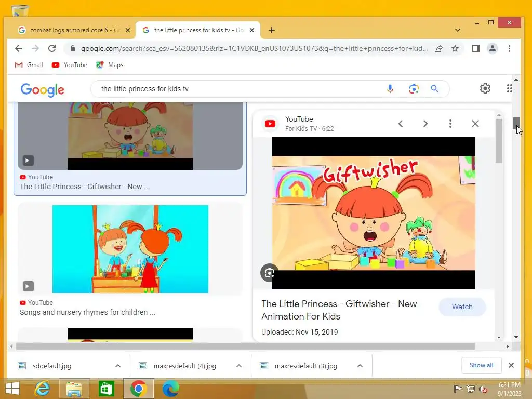The image size is (532, 399).
Task: Open Maps bookmark
Action: pos(110,65)
